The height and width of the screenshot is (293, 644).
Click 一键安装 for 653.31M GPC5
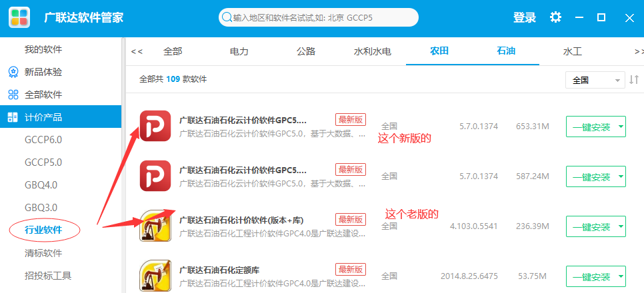591,127
